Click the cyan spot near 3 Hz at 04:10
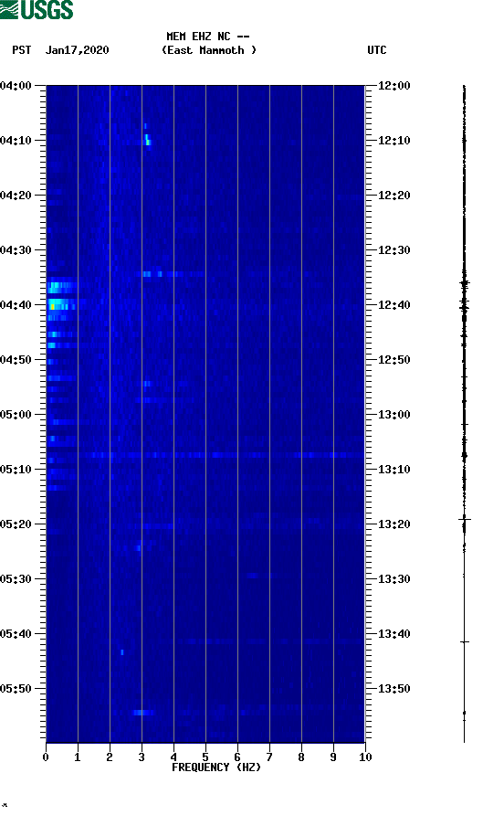504x815 pixels. coord(148,140)
